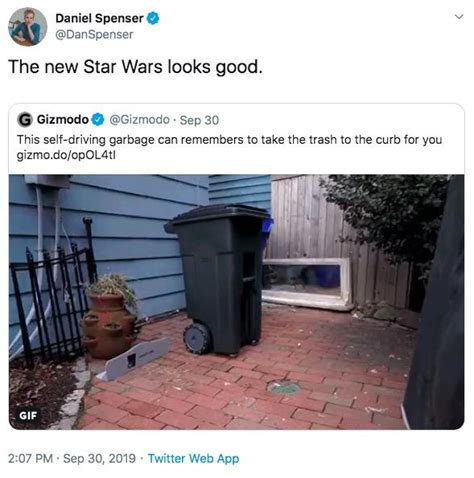This screenshot has width=474, height=478.
Task: Click the GIF badge on the media
Action: tap(28, 415)
